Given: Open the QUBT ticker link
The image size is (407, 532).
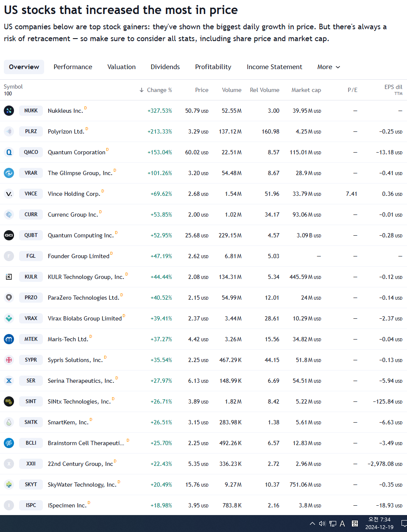Looking at the screenshot, I should pos(31,235).
